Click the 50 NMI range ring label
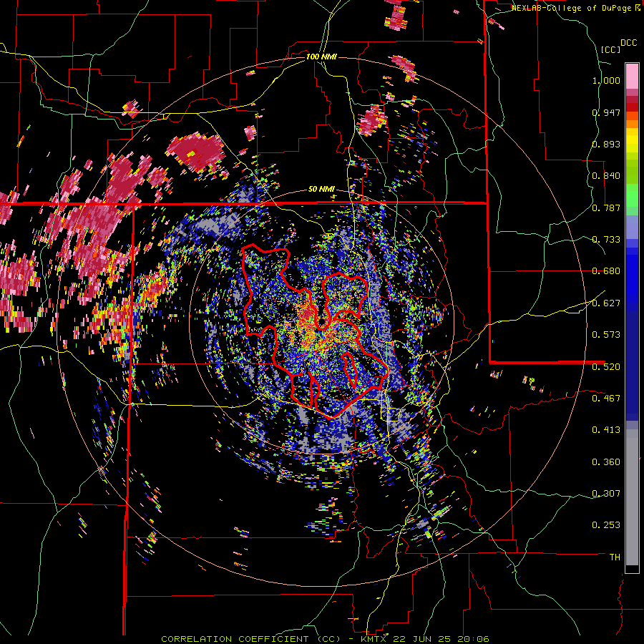Image resolution: width=644 pixels, height=644 pixels. pyautogui.click(x=321, y=190)
